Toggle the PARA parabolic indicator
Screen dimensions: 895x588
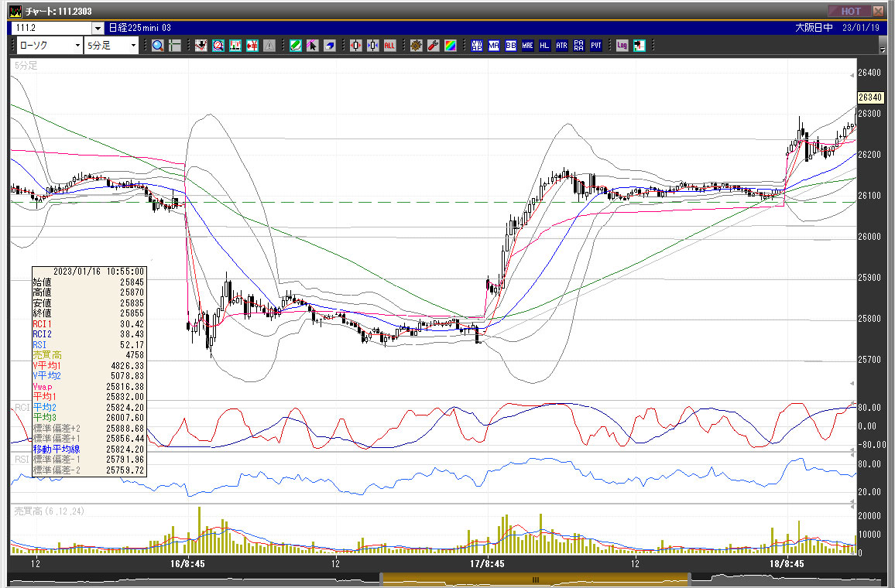[x=579, y=46]
